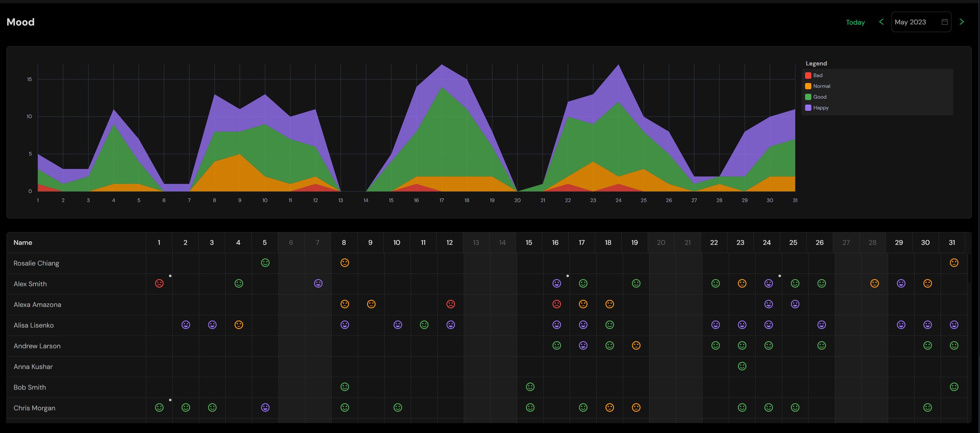Click Alexa Amazona's red sad face on day 12
The width and height of the screenshot is (980, 433).
tap(450, 304)
